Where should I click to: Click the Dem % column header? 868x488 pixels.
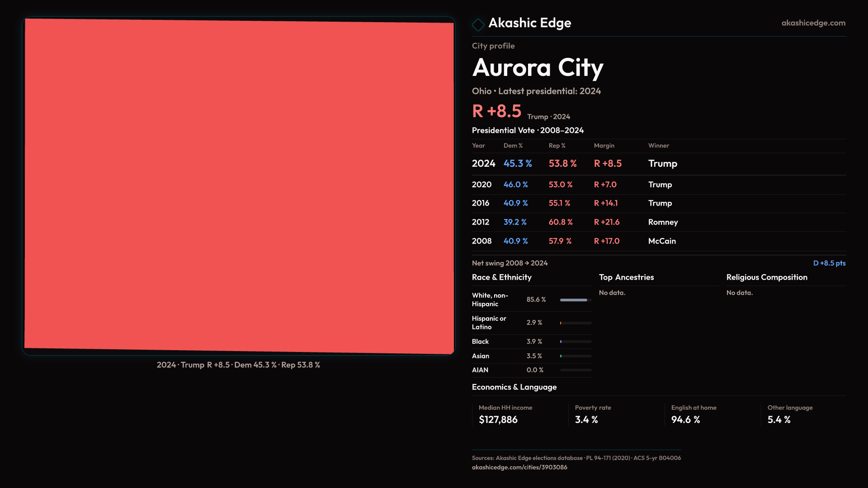click(x=513, y=145)
